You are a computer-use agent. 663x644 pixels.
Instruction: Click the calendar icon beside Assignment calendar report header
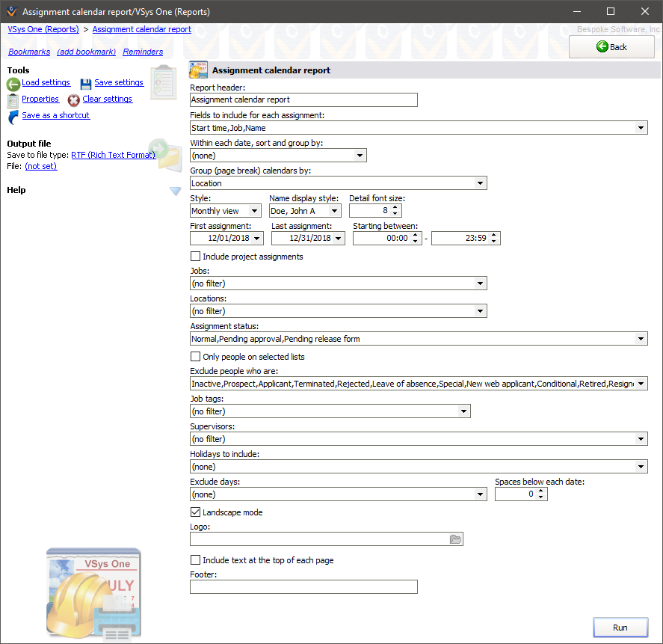click(198, 69)
